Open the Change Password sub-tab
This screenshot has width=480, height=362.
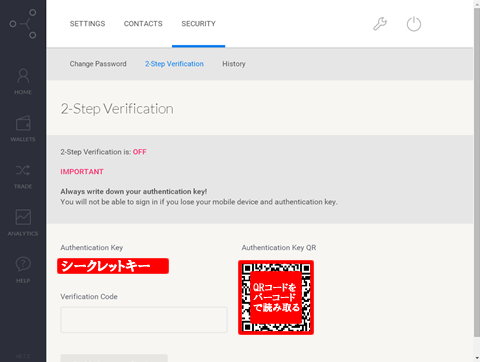[x=98, y=64]
